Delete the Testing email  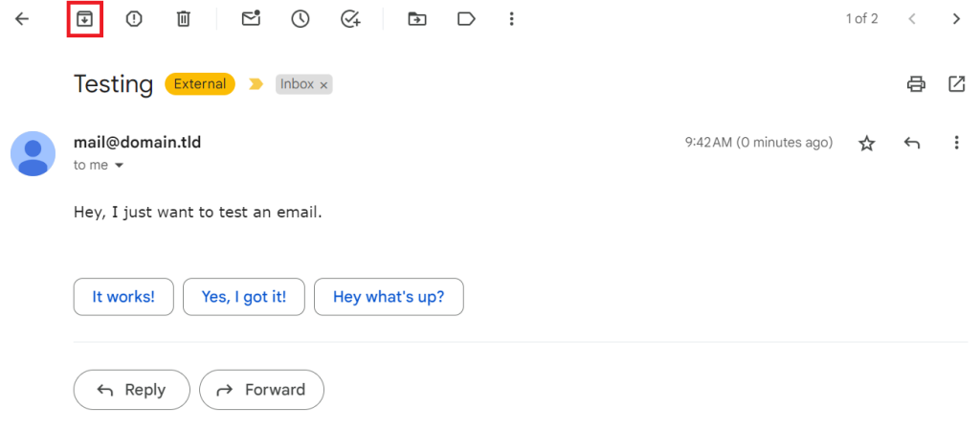[x=184, y=18]
